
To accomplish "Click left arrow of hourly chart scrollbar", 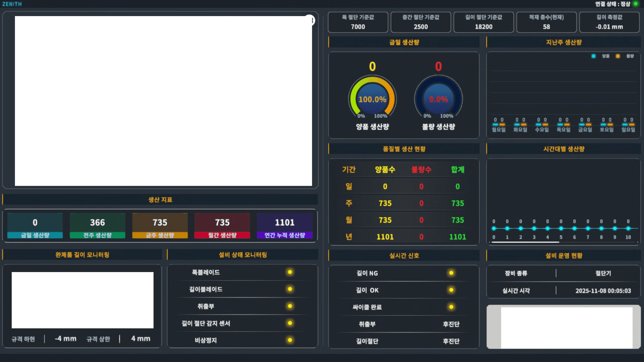I will click(x=490, y=242).
